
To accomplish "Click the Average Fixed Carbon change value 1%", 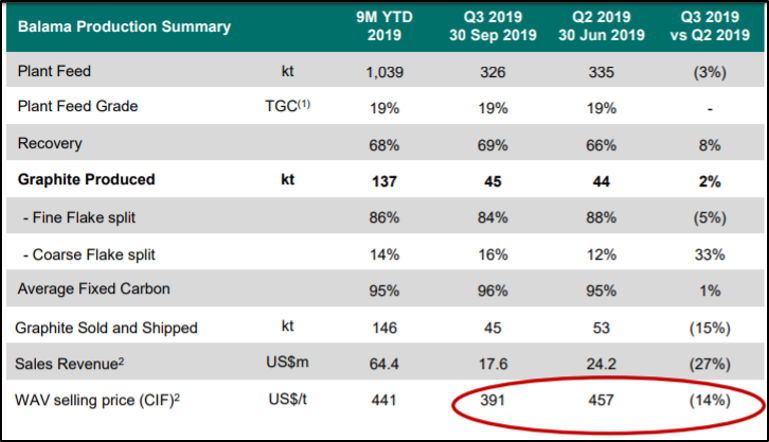I will pyautogui.click(x=710, y=291).
